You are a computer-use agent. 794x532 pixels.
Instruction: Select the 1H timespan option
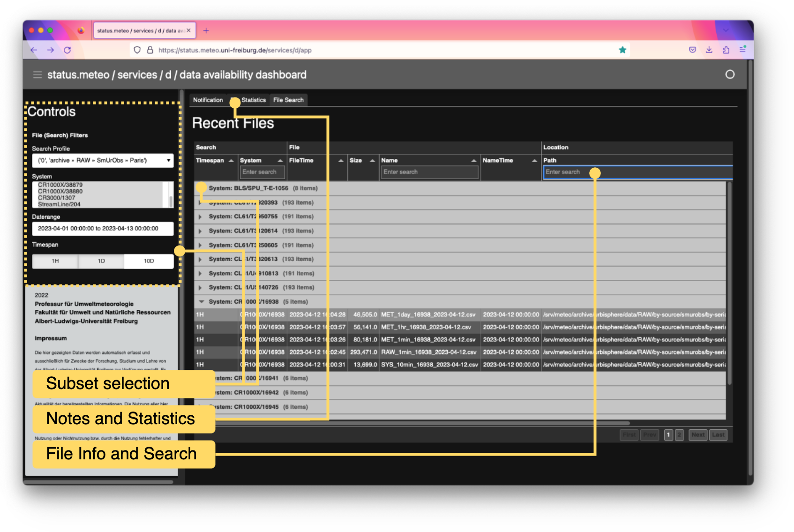pyautogui.click(x=55, y=261)
